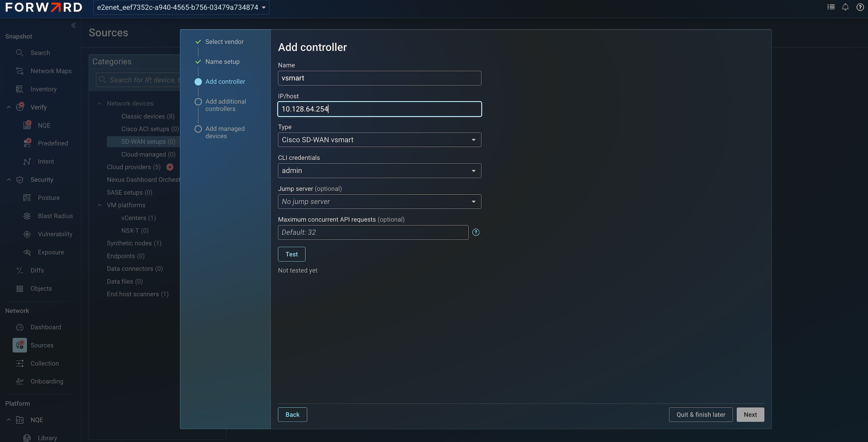The image size is (868, 442).
Task: Select SASE setups (0)
Action: tap(129, 192)
